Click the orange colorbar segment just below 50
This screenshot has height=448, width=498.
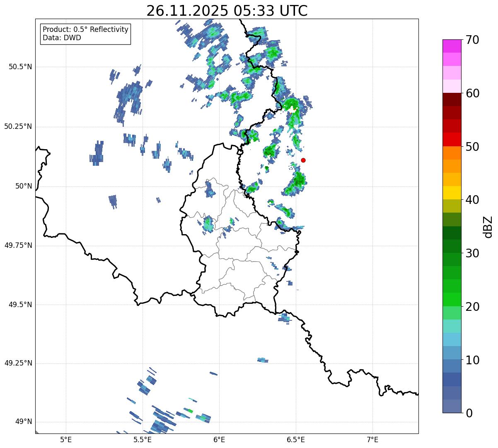[x=452, y=153]
